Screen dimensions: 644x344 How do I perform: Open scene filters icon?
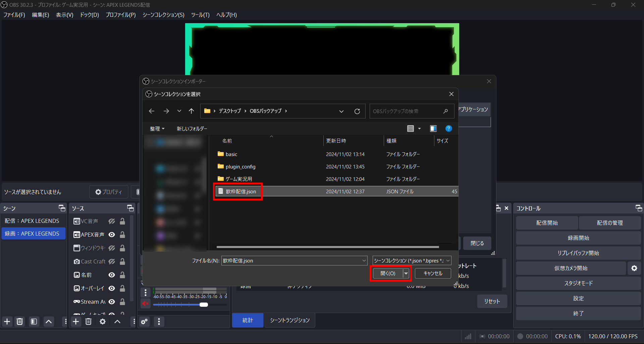(34, 322)
